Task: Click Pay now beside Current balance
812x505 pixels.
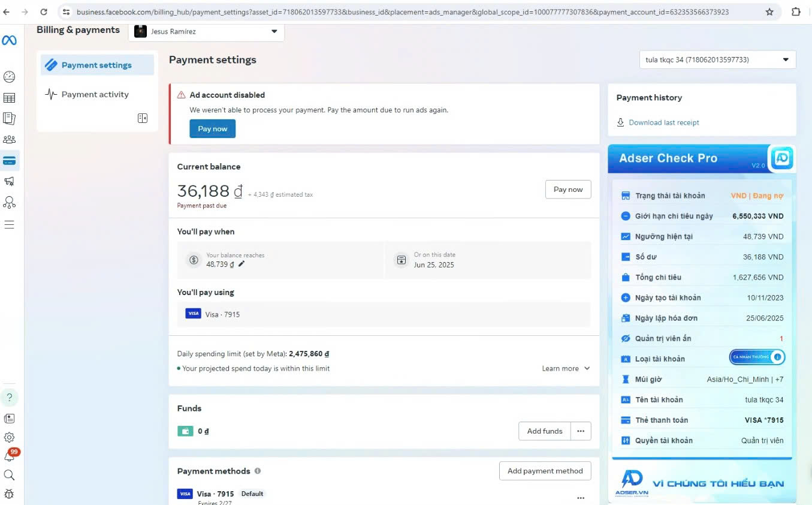Action: click(x=568, y=190)
